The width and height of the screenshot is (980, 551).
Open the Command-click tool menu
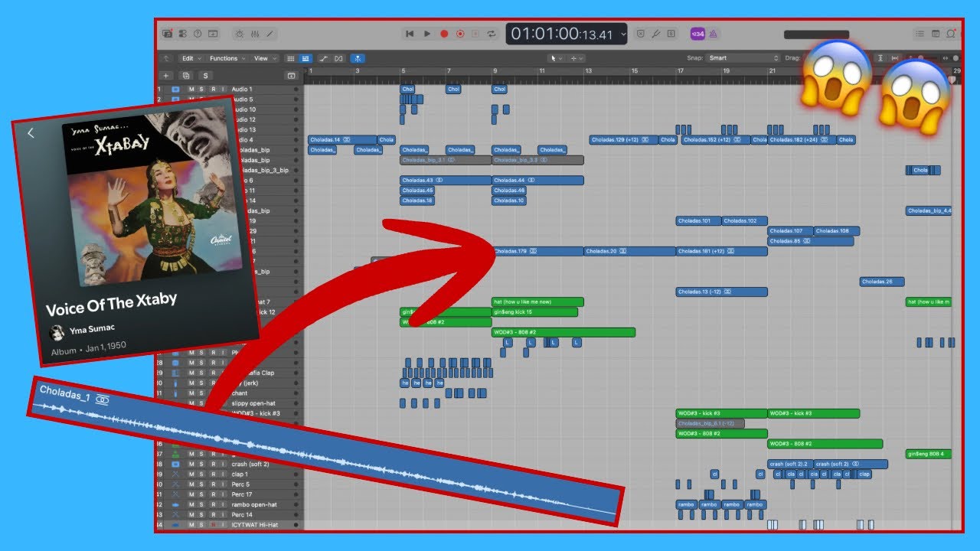coord(577,58)
